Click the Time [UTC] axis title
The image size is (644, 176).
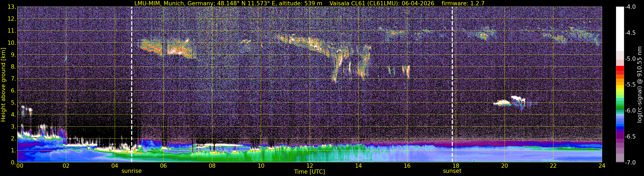310,172
